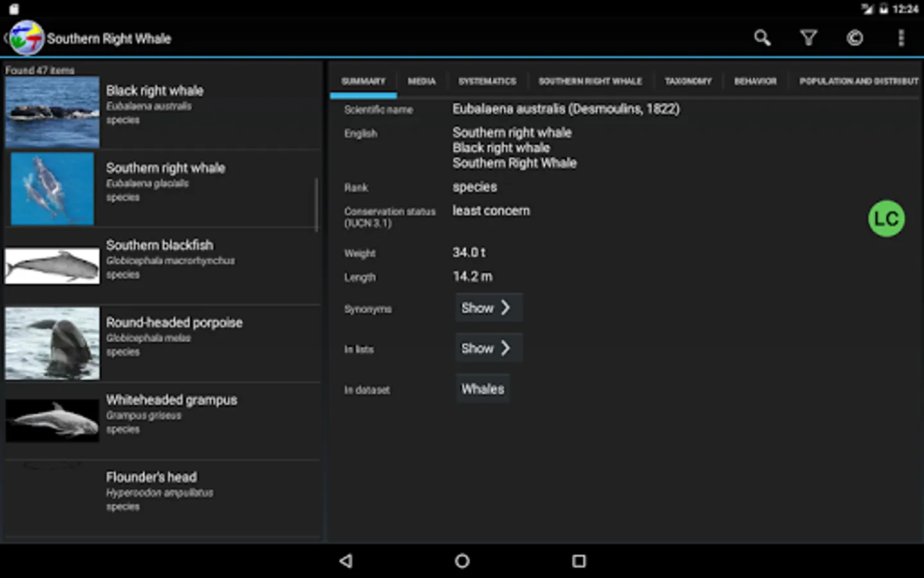The image size is (924, 578).
Task: Tap the Android home button
Action: coord(462,561)
